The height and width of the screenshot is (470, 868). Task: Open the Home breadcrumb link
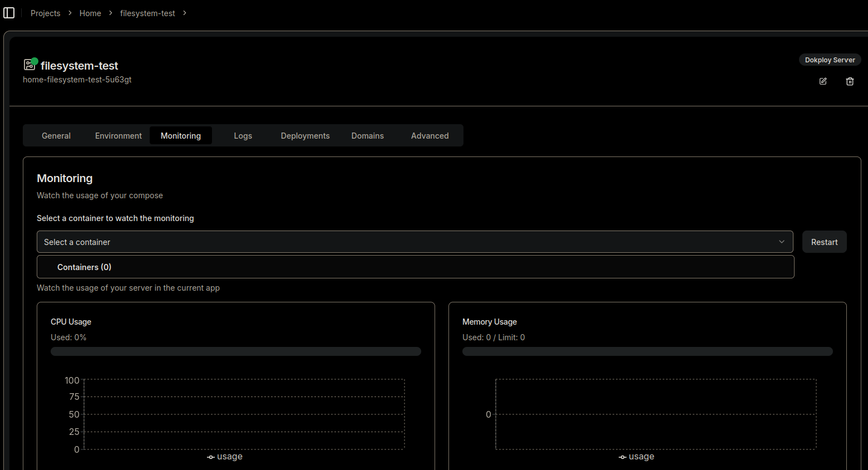(x=90, y=13)
